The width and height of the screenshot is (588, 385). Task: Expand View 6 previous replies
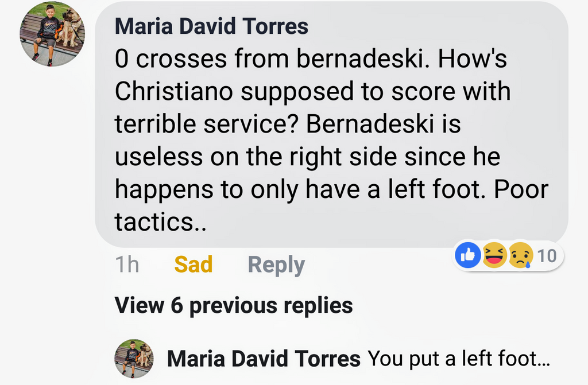click(234, 305)
